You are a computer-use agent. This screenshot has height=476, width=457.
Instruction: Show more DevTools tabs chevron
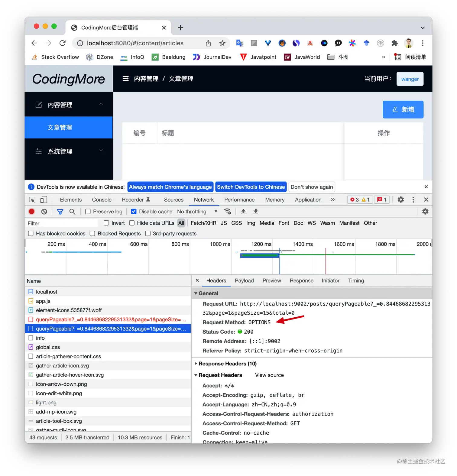[x=333, y=200]
